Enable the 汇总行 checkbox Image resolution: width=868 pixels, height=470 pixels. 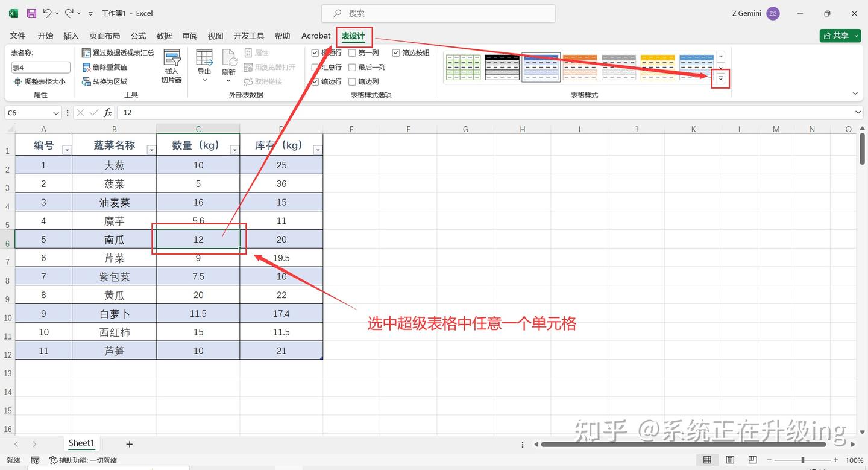pos(315,67)
